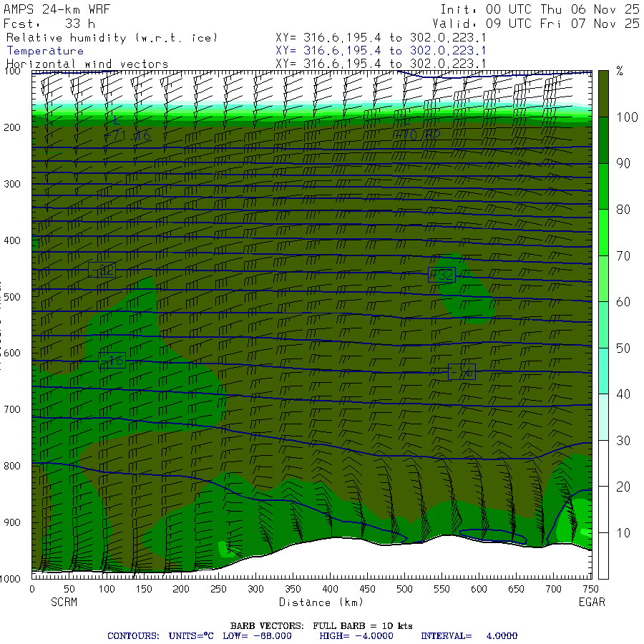Click the colorbar "10" label
644x644 pixels.
(623, 533)
